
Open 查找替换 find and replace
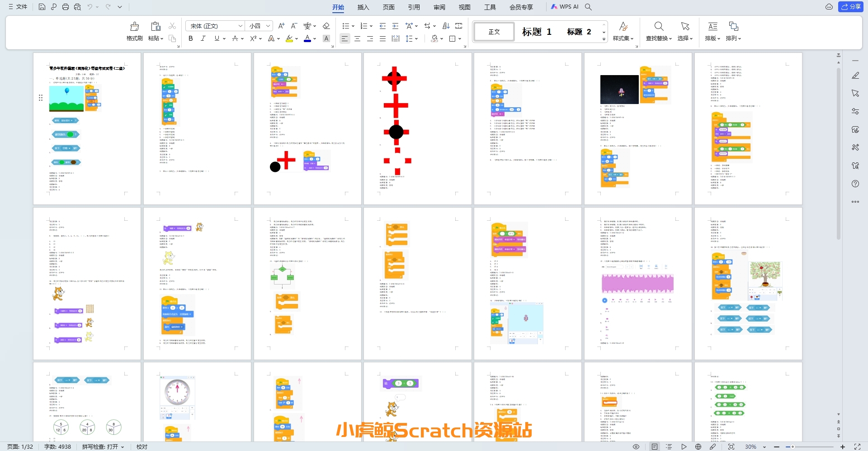point(659,31)
